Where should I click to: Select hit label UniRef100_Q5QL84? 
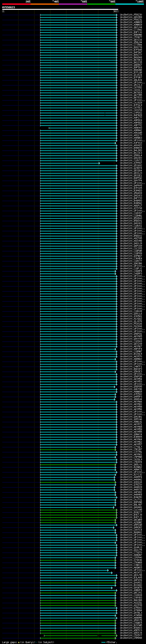131,42
